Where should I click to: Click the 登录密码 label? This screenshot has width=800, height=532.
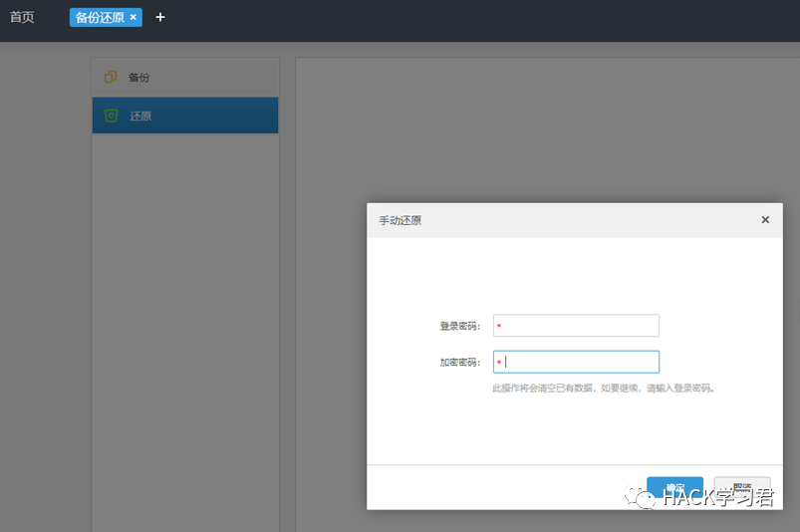pos(460,326)
